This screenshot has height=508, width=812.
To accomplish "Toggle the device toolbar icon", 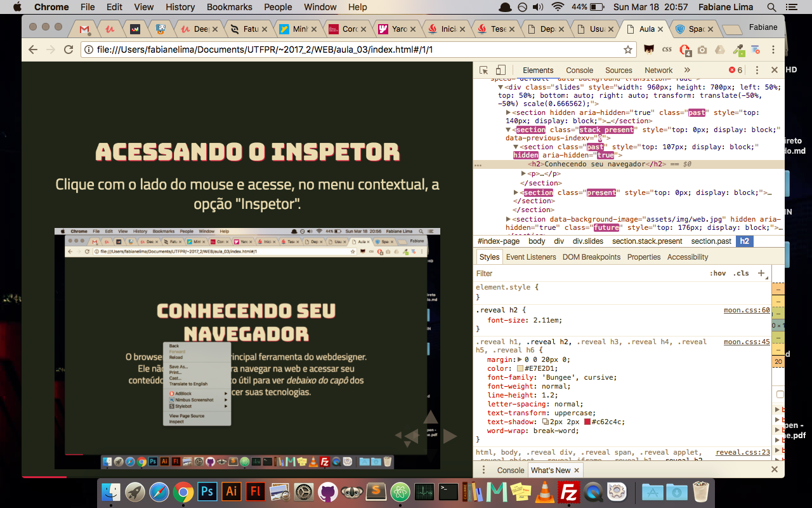I will [501, 70].
